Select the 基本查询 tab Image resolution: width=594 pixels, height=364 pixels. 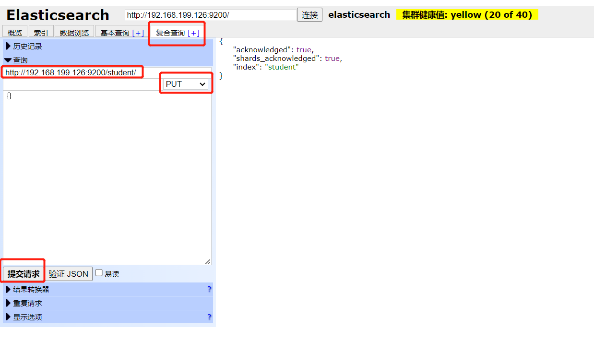tap(115, 33)
